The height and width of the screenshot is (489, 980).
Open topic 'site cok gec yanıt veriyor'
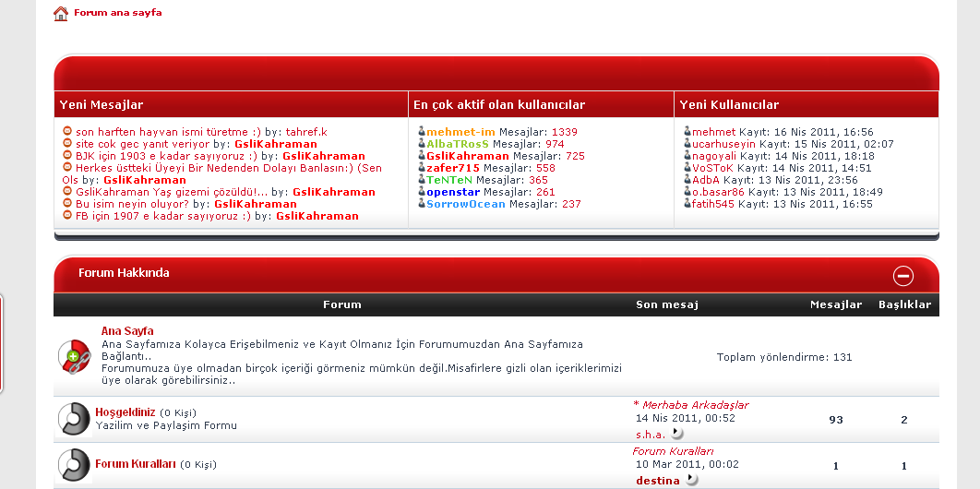(142, 144)
